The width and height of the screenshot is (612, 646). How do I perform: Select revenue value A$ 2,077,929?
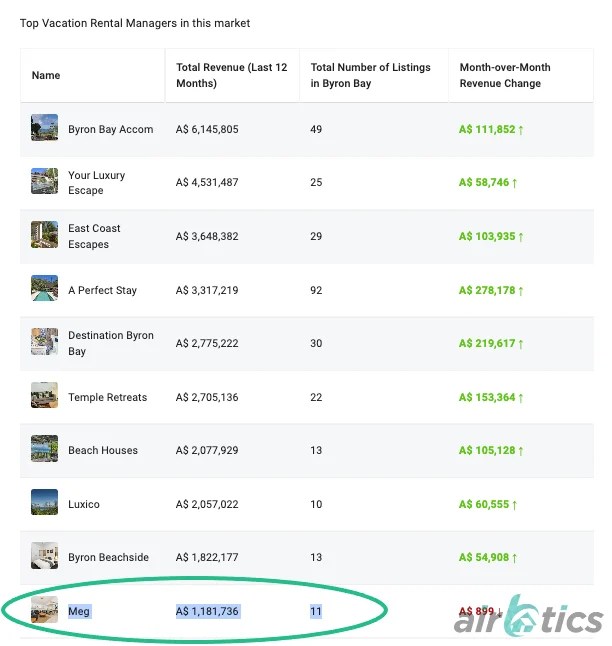pos(207,450)
